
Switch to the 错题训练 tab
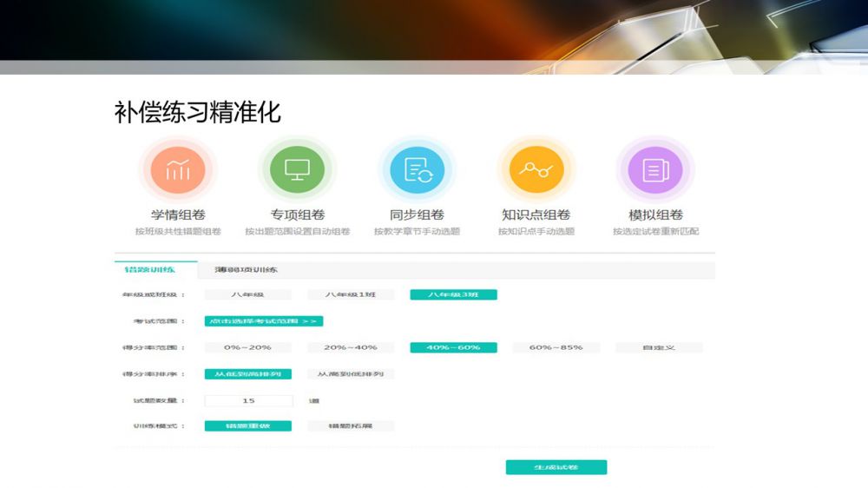coord(155,269)
